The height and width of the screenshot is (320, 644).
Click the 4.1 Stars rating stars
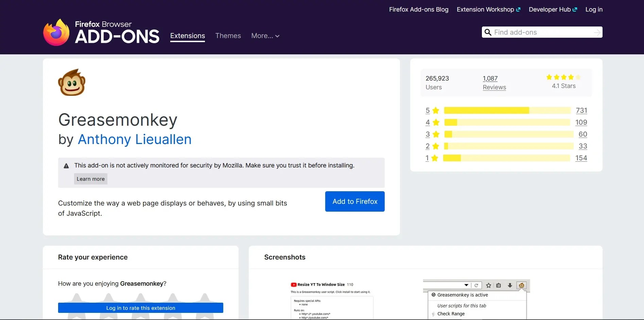coord(563,77)
